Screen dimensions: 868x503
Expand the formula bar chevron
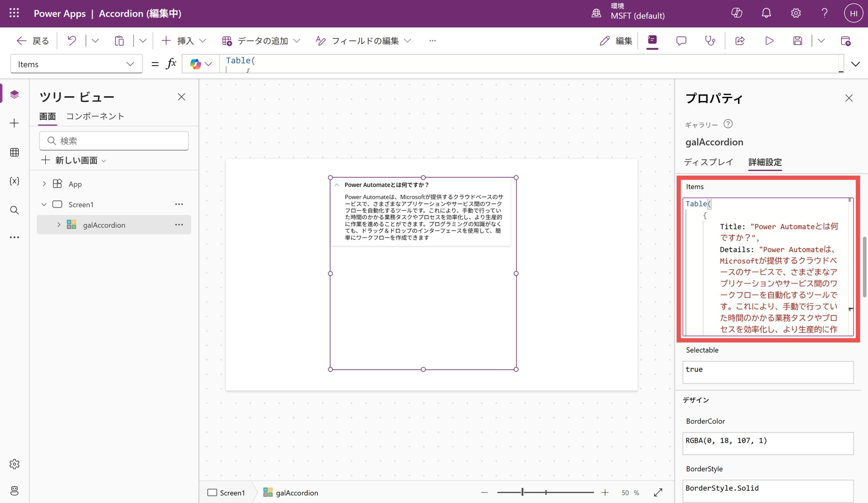tap(855, 64)
